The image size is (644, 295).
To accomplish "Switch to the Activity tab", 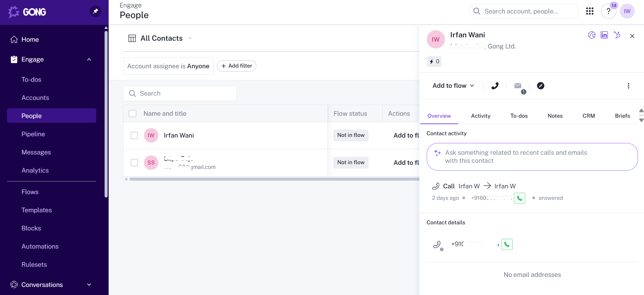I will [x=480, y=116].
